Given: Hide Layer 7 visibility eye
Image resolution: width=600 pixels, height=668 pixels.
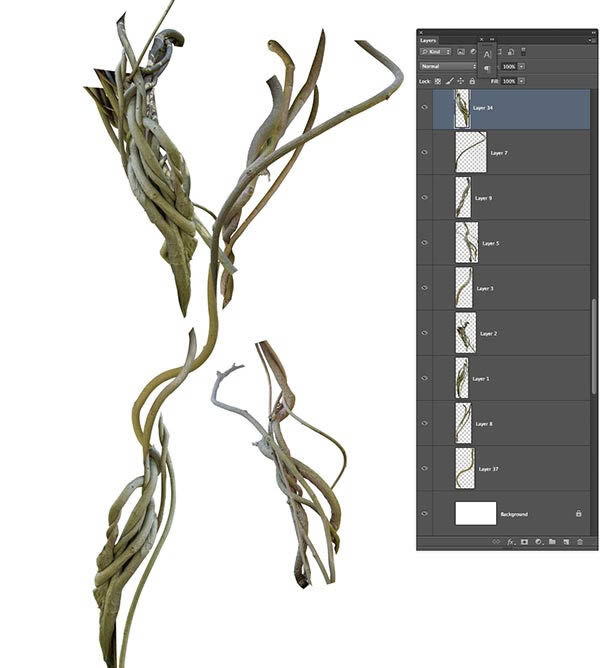Looking at the screenshot, I should coord(424,153).
